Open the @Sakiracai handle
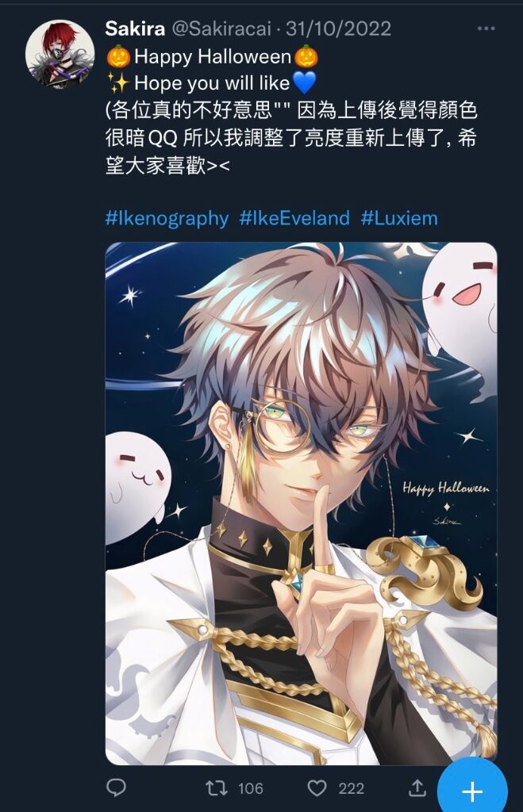523x812 pixels. click(221, 29)
